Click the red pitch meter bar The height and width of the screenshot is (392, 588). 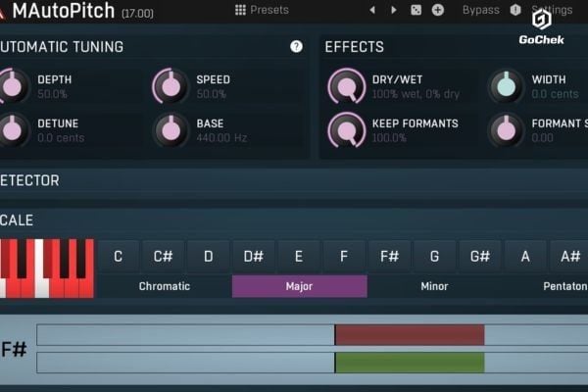tap(410, 335)
